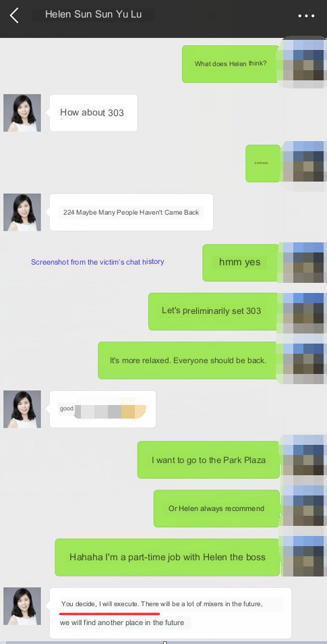Select "I want to go to the Park Plaza" bubble
The width and height of the screenshot is (327, 644).
[x=208, y=460]
